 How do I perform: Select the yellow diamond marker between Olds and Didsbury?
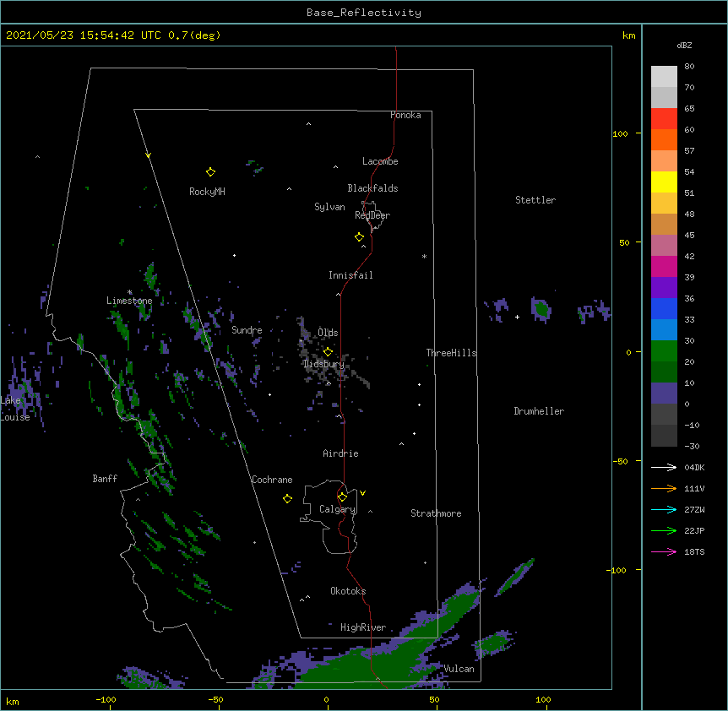click(328, 351)
